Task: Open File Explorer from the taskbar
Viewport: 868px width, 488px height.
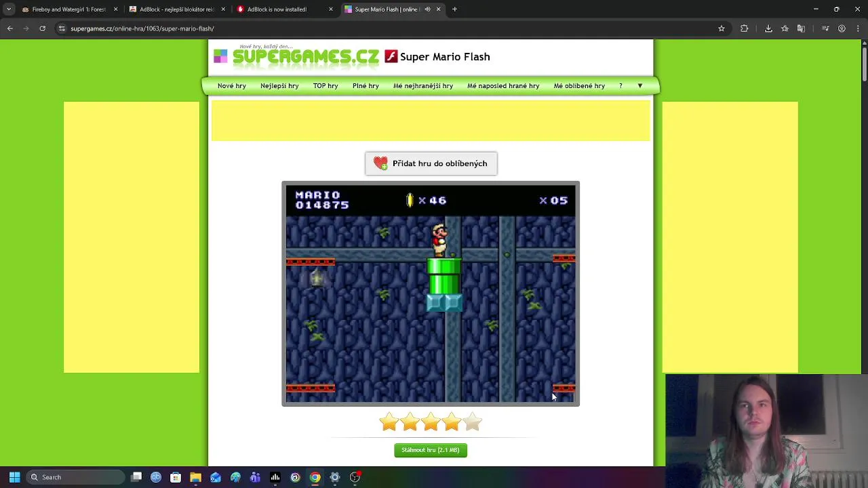Action: pyautogui.click(x=195, y=477)
